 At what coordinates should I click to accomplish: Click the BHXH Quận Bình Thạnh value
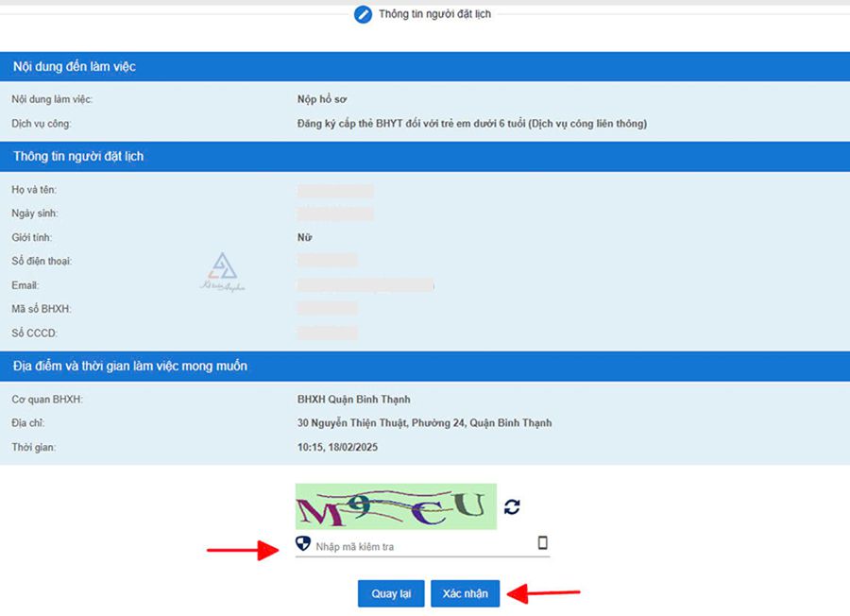pyautogui.click(x=353, y=399)
